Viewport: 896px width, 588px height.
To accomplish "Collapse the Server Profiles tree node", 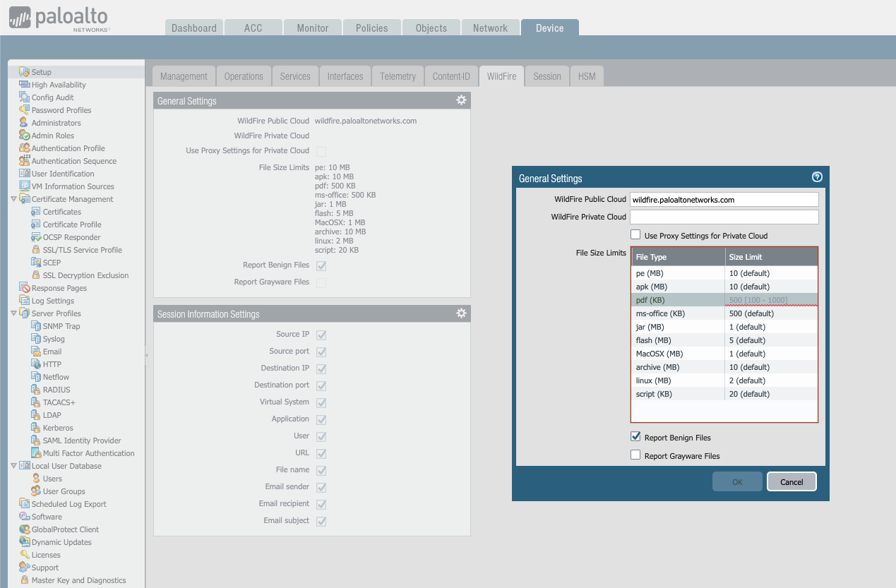I will 13,313.
